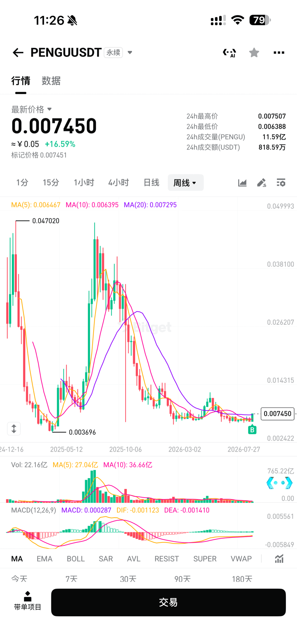Expand the trading pair dropdown arrow
This screenshot has height=644, width=297.
[x=130, y=52]
